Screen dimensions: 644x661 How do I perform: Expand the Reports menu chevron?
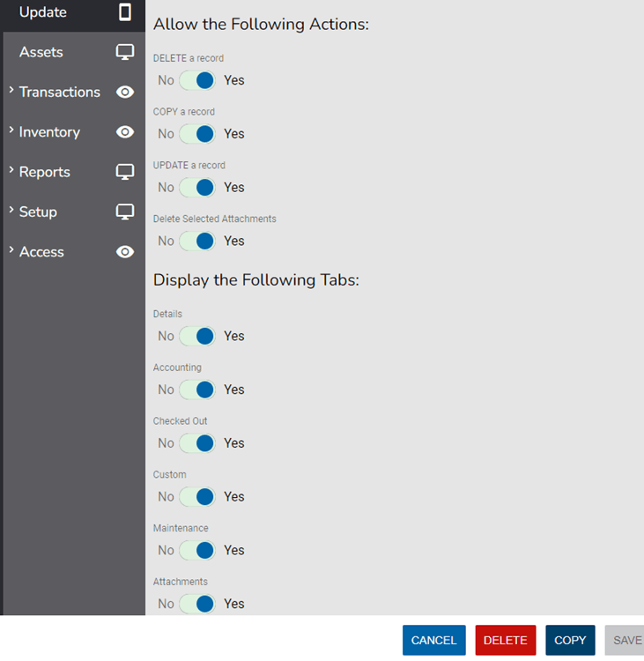click(11, 169)
